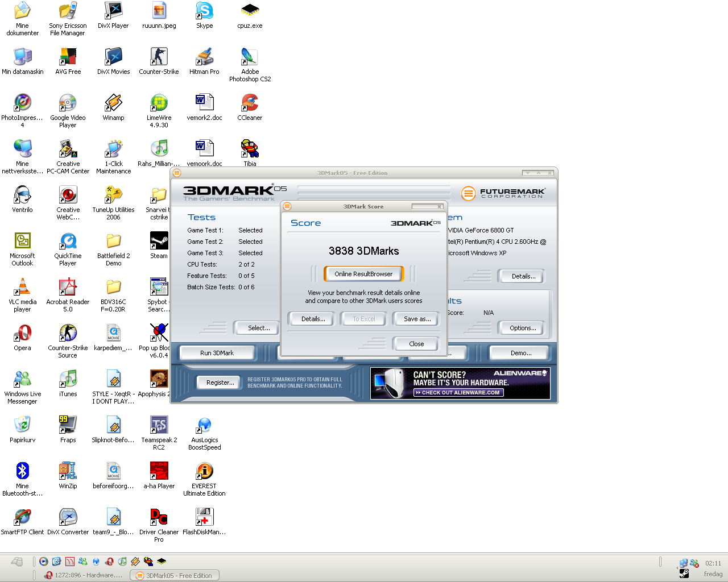Select TuneUp Utilities 2006 icon
Screen dimensions: 728x582
(113, 203)
